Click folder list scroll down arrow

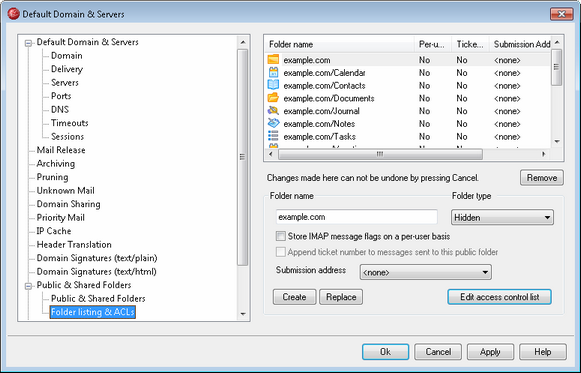pyautogui.click(x=557, y=141)
